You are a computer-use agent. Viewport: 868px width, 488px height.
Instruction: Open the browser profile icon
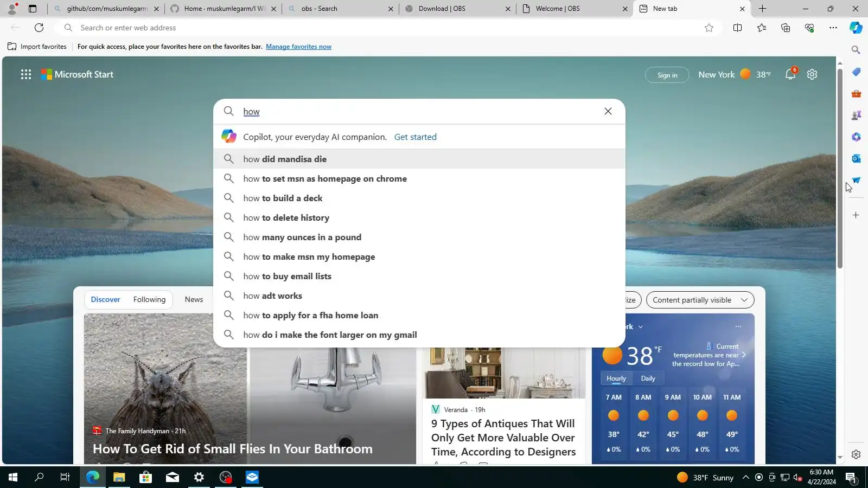pos(12,9)
